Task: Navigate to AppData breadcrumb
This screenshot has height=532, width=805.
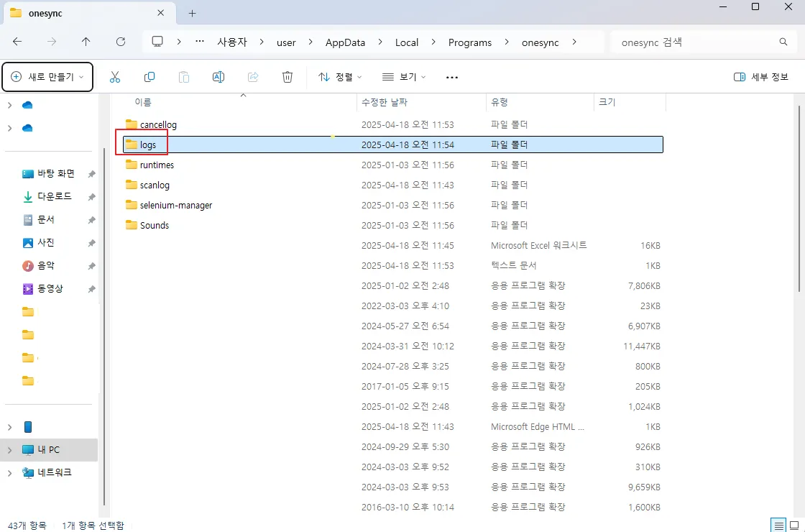Action: point(345,42)
